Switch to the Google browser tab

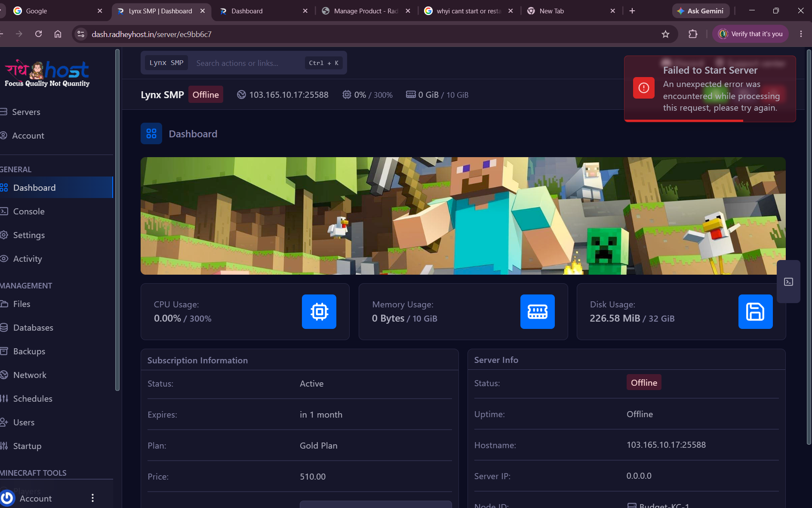click(58, 11)
